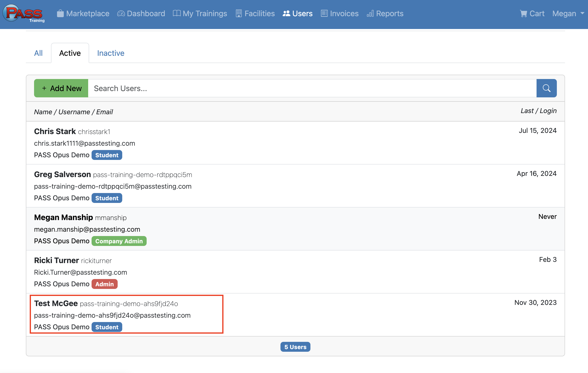Image resolution: width=588 pixels, height=373 pixels.
Task: Click the My Trainings book icon
Action: point(177,14)
